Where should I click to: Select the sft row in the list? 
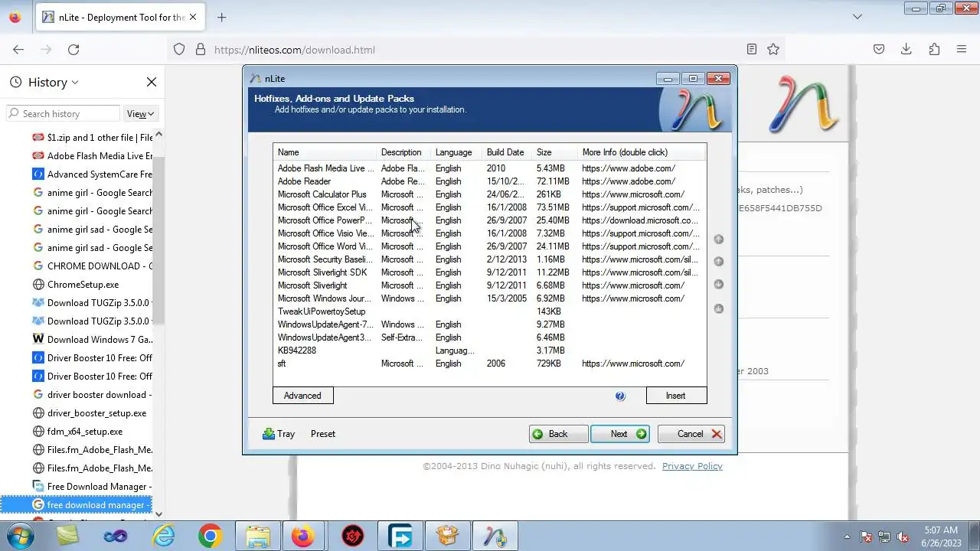click(x=488, y=364)
